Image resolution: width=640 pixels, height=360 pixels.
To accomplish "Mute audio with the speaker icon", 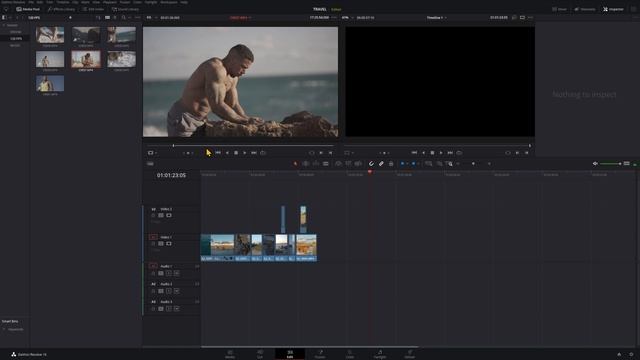I will pyautogui.click(x=595, y=164).
